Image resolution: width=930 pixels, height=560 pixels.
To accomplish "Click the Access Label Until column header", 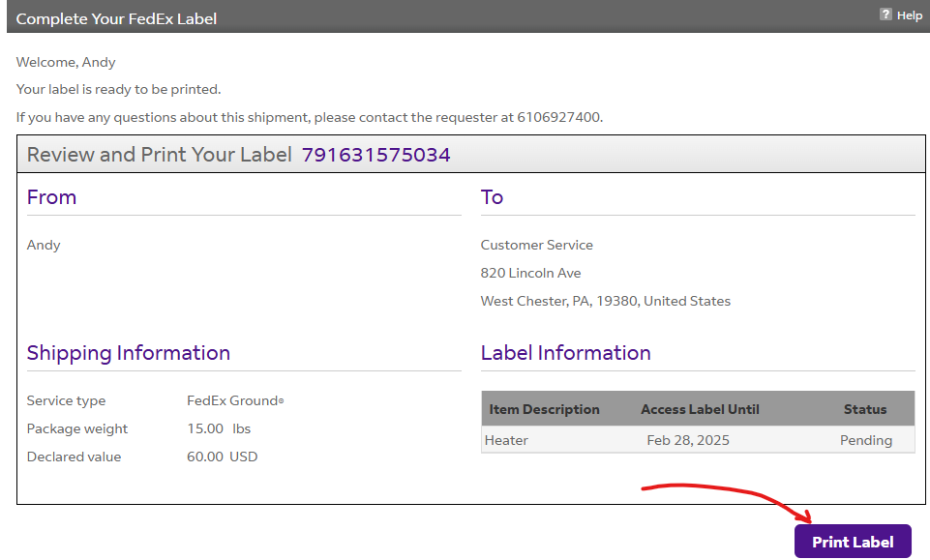I will 700,408.
